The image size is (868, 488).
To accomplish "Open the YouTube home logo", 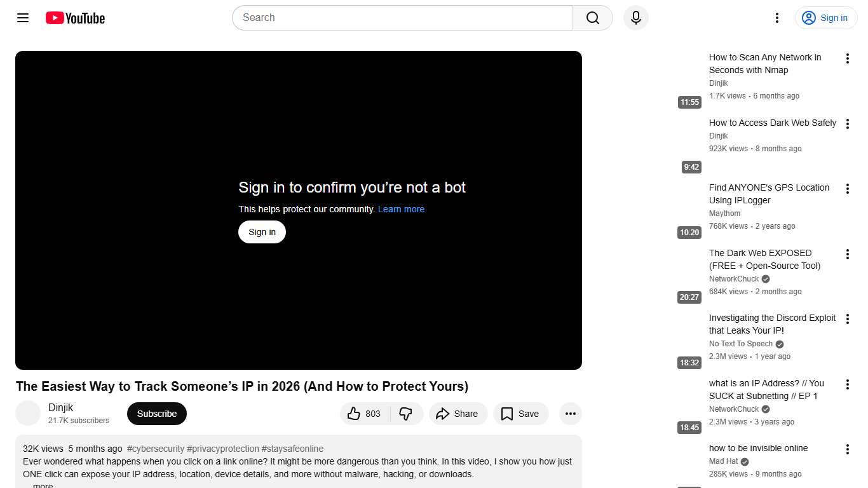I will (x=74, y=18).
